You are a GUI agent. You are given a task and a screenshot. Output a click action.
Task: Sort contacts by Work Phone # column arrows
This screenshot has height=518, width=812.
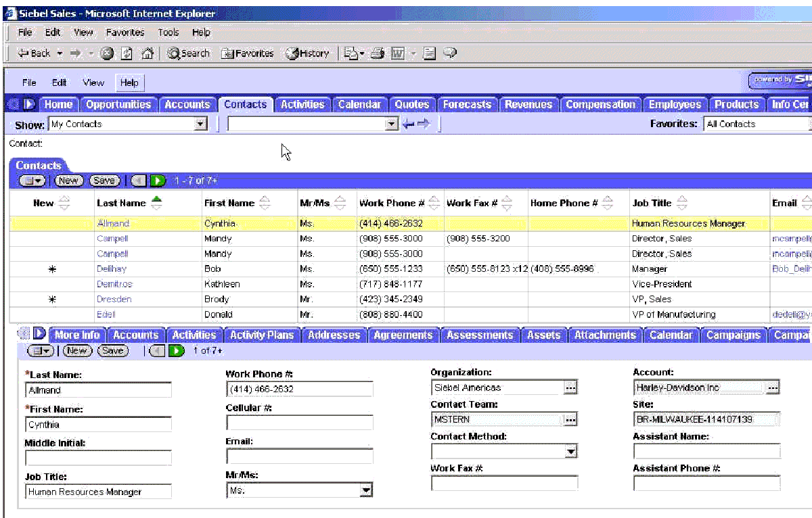pos(434,203)
